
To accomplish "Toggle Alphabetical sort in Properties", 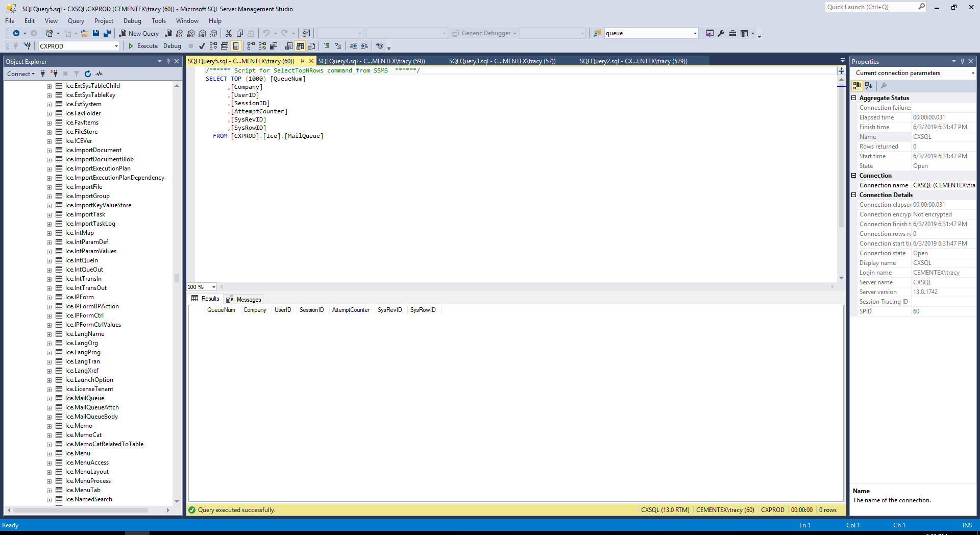I will click(869, 86).
